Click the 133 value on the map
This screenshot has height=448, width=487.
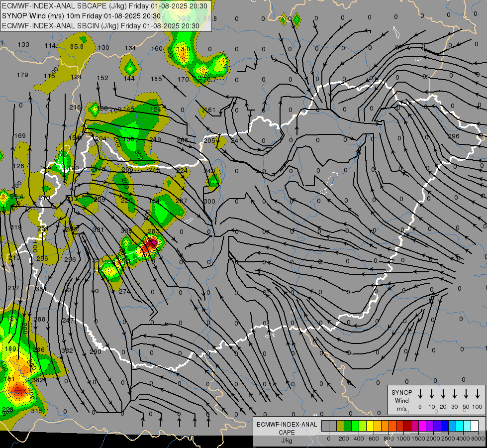[23, 44]
